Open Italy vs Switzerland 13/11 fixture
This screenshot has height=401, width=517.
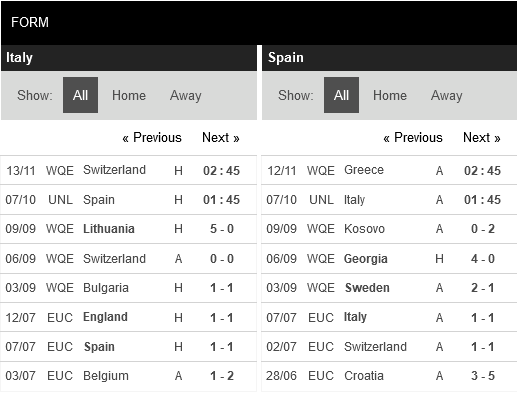coord(128,170)
